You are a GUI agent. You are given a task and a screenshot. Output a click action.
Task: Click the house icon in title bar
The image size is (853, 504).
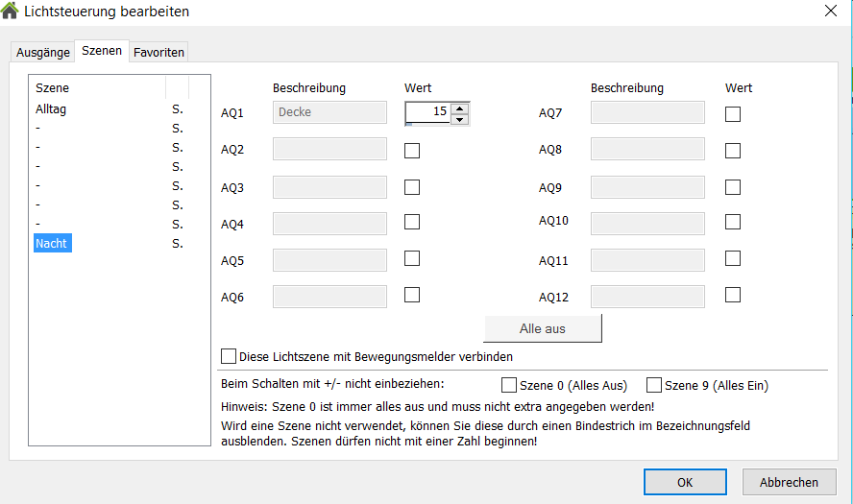[11, 12]
